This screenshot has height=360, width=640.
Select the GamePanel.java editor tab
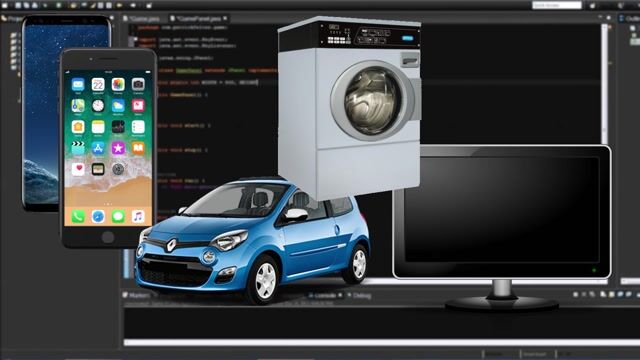(196, 19)
